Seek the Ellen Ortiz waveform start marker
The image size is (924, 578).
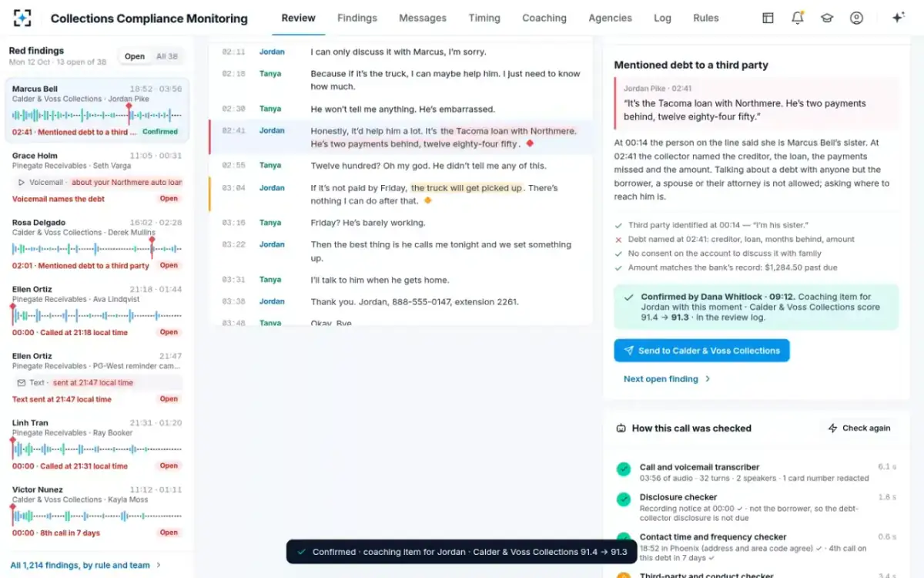tap(12, 314)
